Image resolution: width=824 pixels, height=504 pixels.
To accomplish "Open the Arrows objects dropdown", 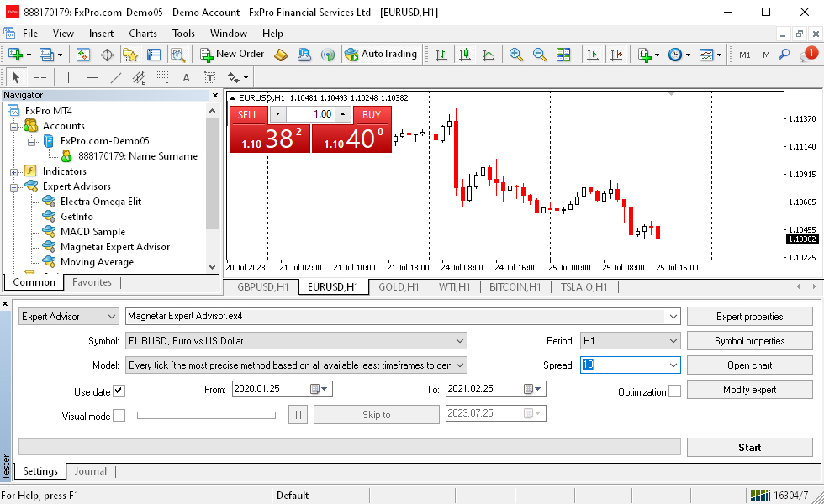I will [237, 77].
